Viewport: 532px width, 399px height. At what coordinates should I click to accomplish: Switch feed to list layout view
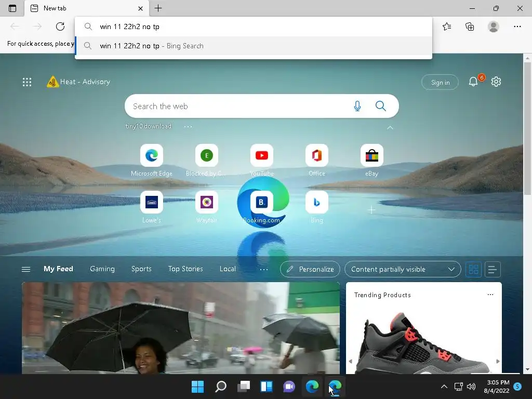[x=493, y=270]
